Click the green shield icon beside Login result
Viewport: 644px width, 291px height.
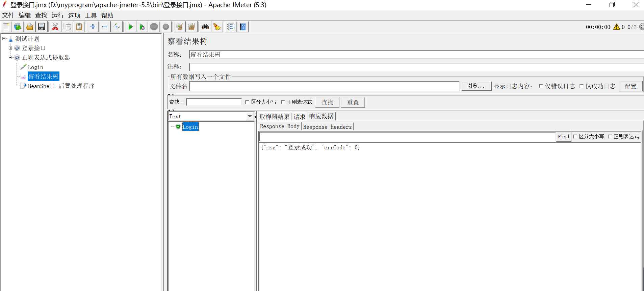click(178, 127)
